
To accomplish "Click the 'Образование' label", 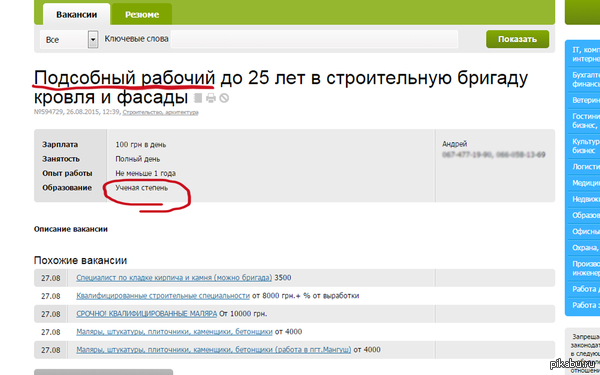I will pyautogui.click(x=67, y=188).
